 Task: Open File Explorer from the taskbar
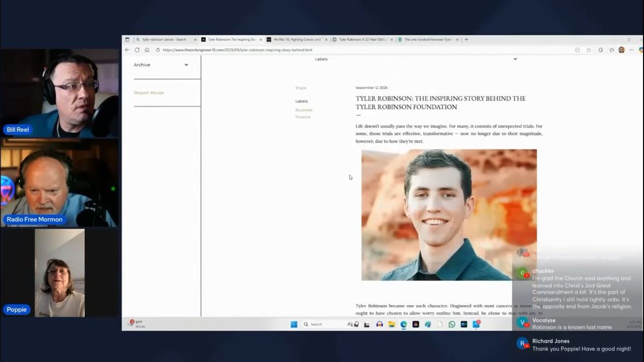pos(391,324)
